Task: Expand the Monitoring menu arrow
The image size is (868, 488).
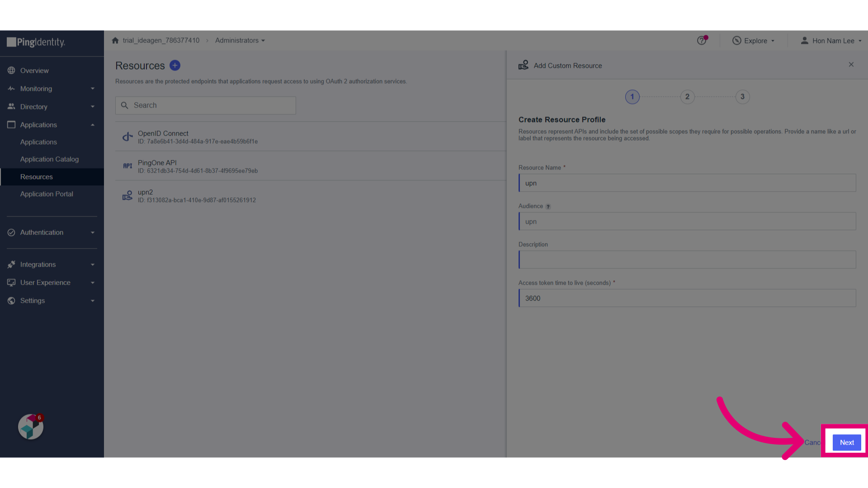Action: 93,89
